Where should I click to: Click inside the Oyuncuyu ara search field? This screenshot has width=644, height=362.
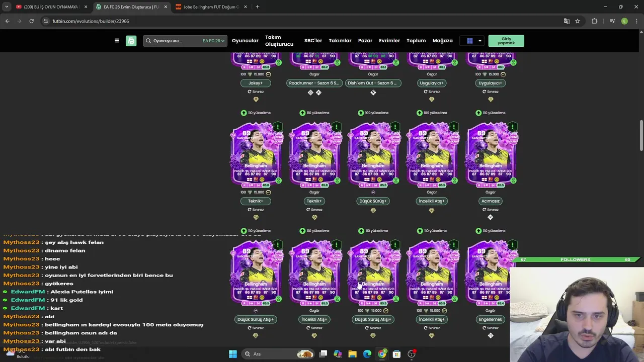175,41
